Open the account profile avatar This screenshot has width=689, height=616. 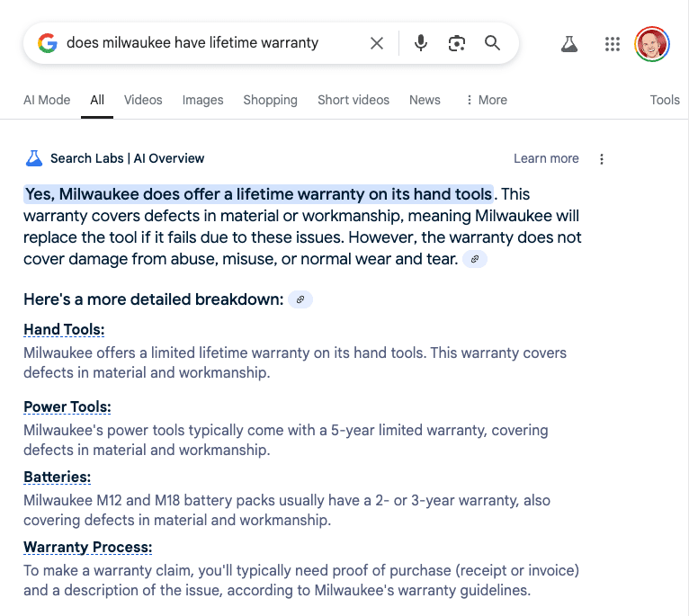coord(651,44)
